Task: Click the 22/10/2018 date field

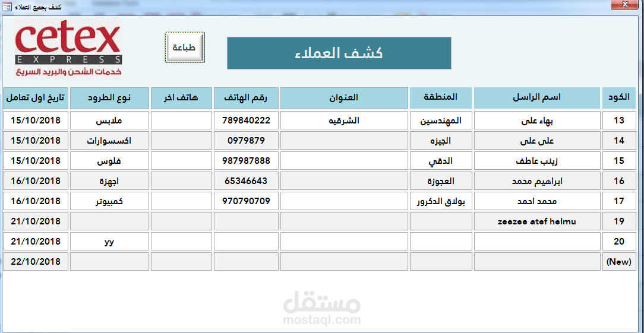Action: (x=36, y=262)
